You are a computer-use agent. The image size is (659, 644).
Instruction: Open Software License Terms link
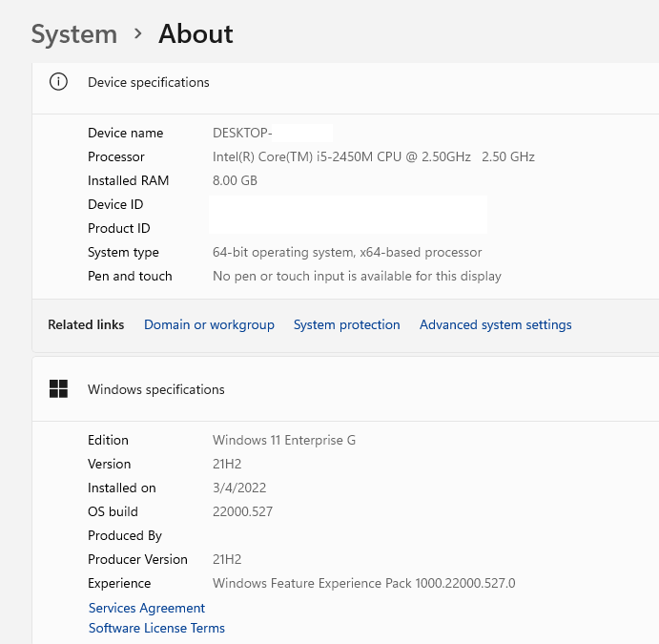click(156, 628)
